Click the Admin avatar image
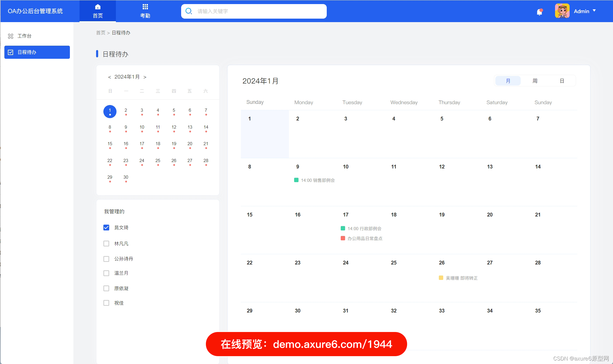Screen dimensions: 613x364 (562, 10)
